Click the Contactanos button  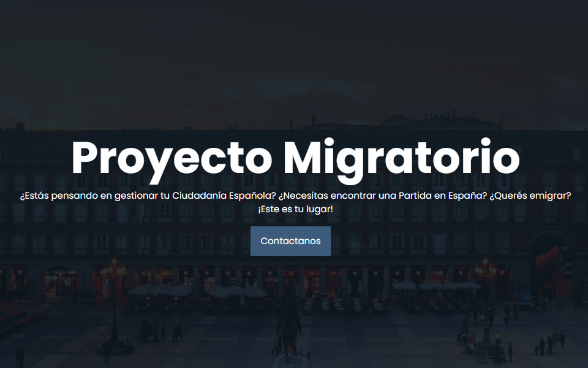290,241
